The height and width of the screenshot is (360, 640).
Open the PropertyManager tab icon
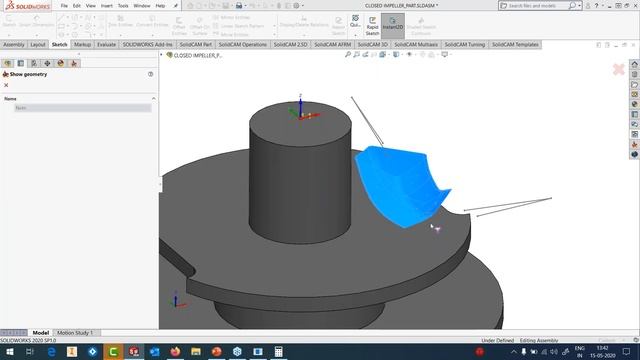coord(21,63)
